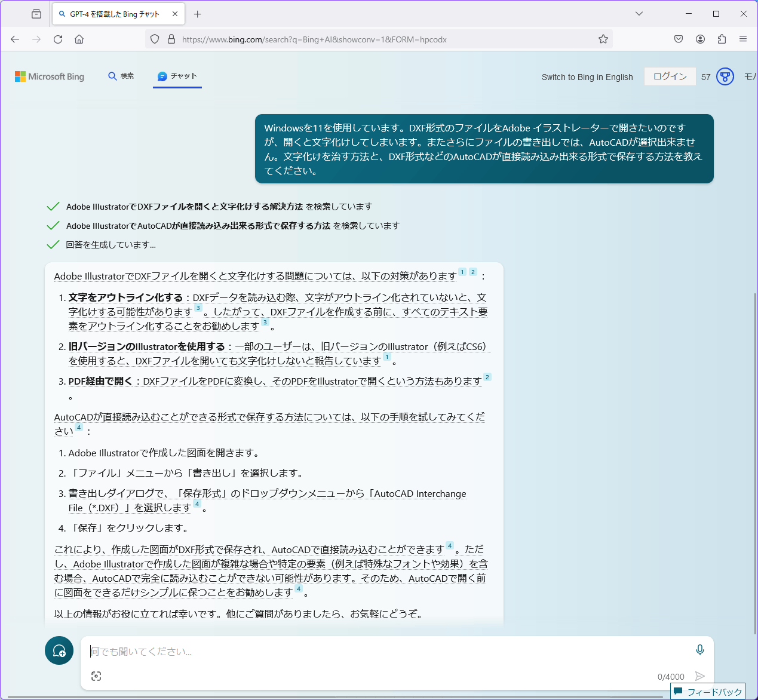
Task: Click heading PDF経由で開く
Action: point(100,381)
